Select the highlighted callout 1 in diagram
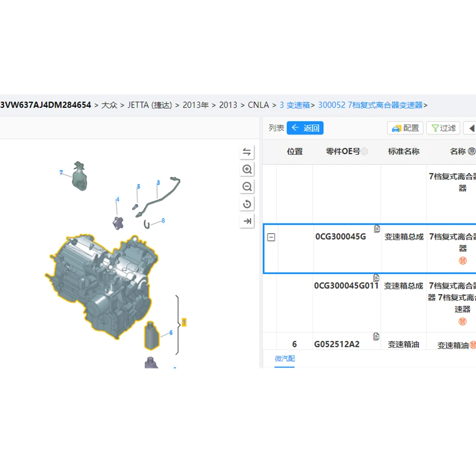 (184, 322)
